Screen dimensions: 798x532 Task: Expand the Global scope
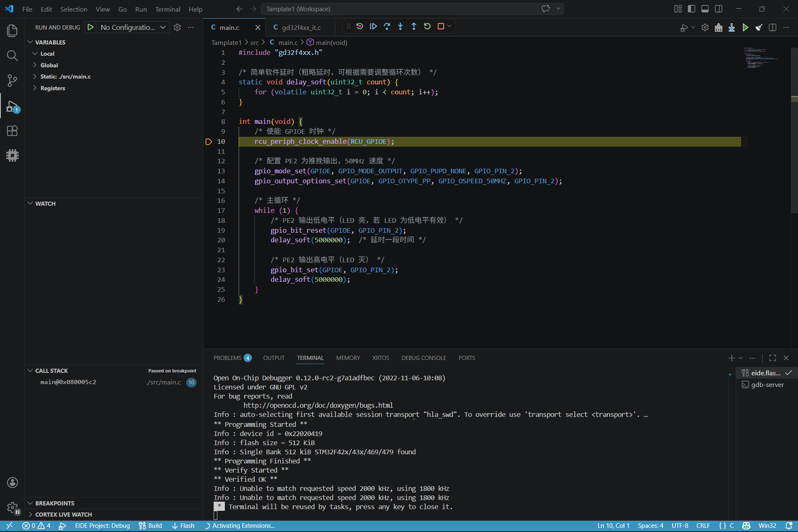(35, 65)
